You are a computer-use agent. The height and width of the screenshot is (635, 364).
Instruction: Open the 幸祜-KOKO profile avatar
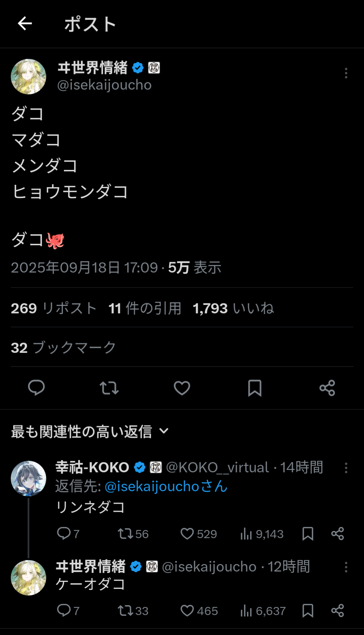pyautogui.click(x=28, y=478)
